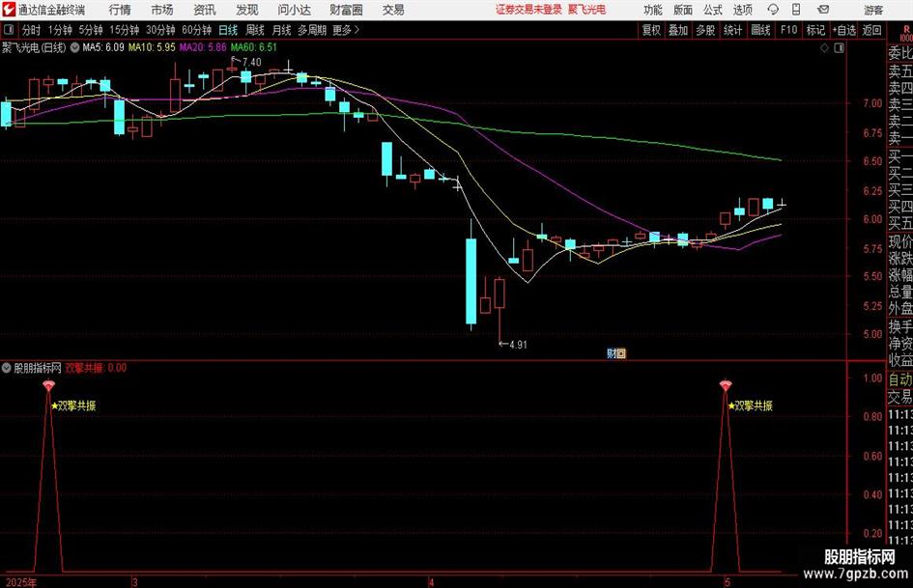Viewport: 913px width, 588px height.
Task: Click the second 双擎共振 diamond signal marker
Action: (725, 386)
